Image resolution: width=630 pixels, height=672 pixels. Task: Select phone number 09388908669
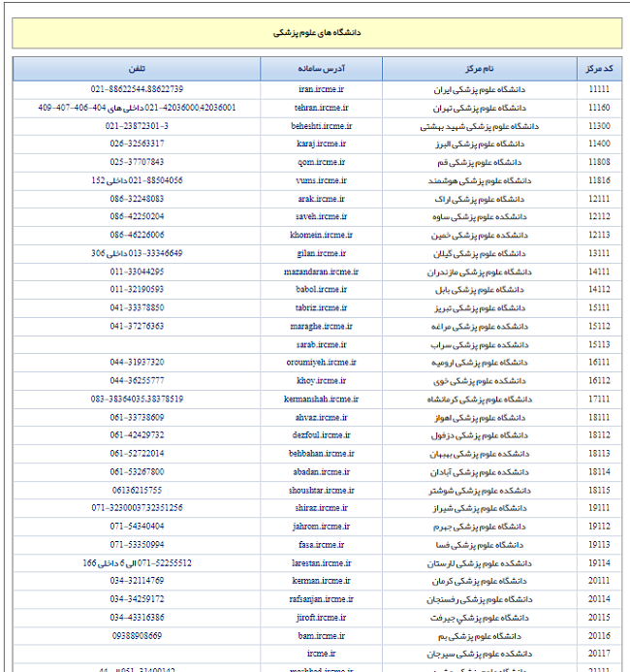click(x=137, y=636)
